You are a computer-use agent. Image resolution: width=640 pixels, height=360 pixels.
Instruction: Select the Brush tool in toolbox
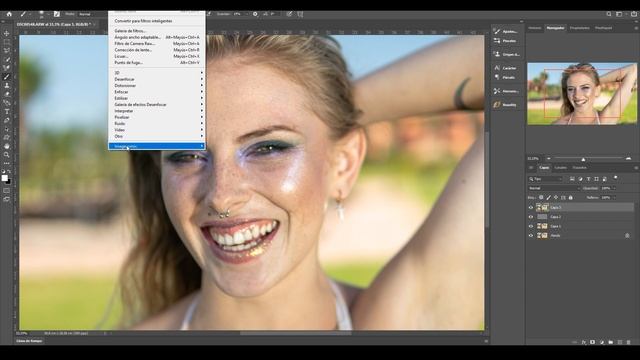point(7,77)
